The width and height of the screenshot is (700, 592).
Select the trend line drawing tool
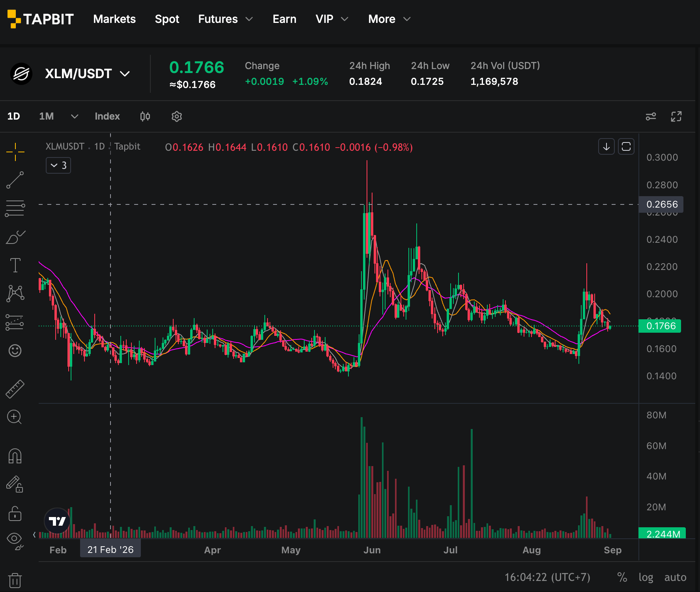15,180
